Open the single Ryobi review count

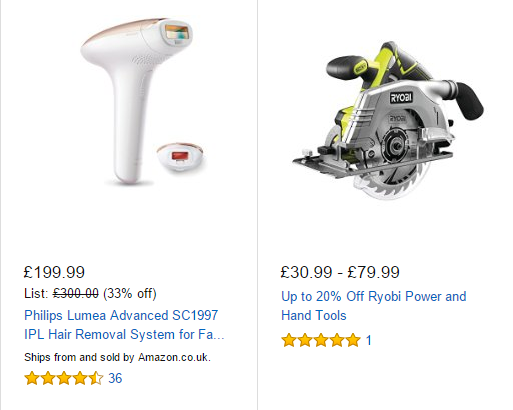coord(368,340)
